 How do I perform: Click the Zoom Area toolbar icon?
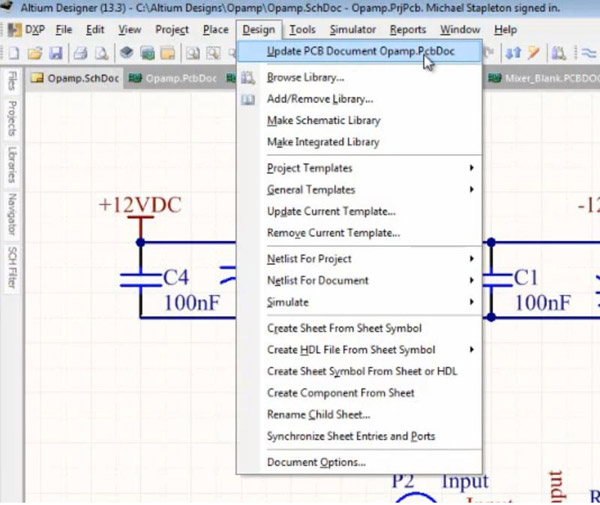tap(213, 53)
